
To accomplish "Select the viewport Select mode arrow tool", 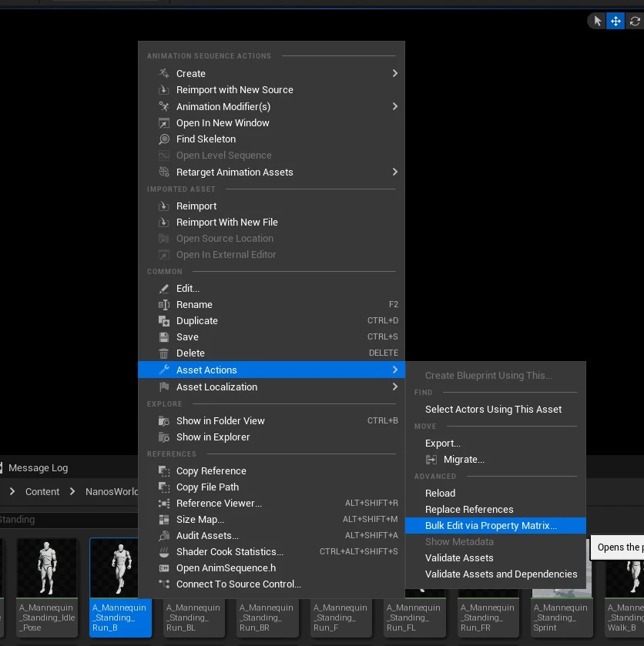I will point(598,21).
